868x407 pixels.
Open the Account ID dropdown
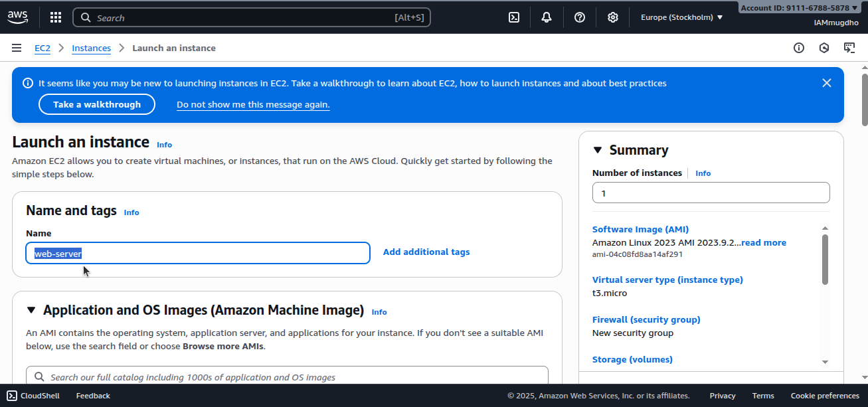(x=798, y=8)
